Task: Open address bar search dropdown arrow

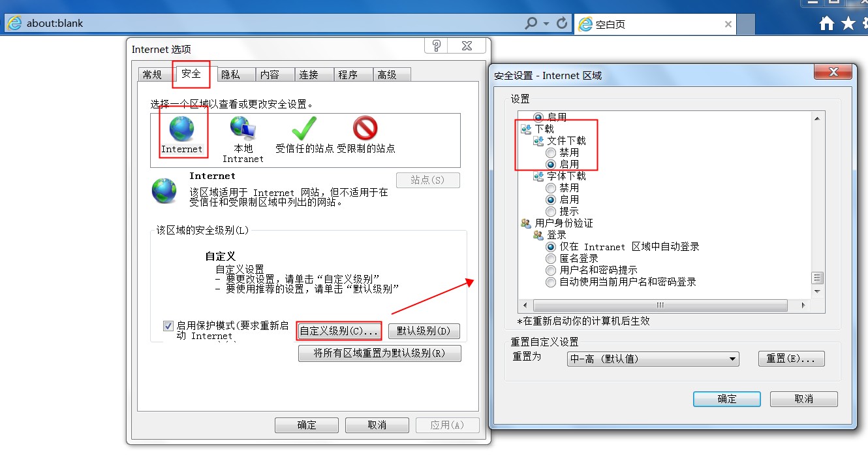Action: click(546, 24)
